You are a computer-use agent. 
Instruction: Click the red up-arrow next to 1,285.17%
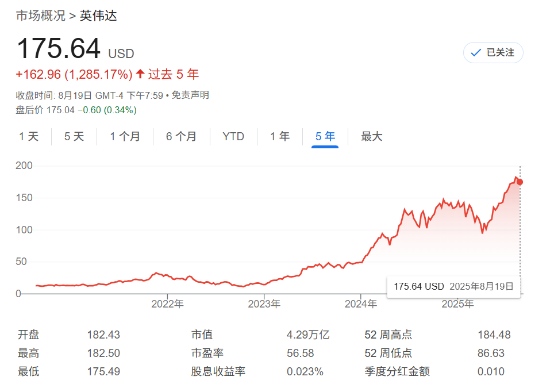(140, 74)
